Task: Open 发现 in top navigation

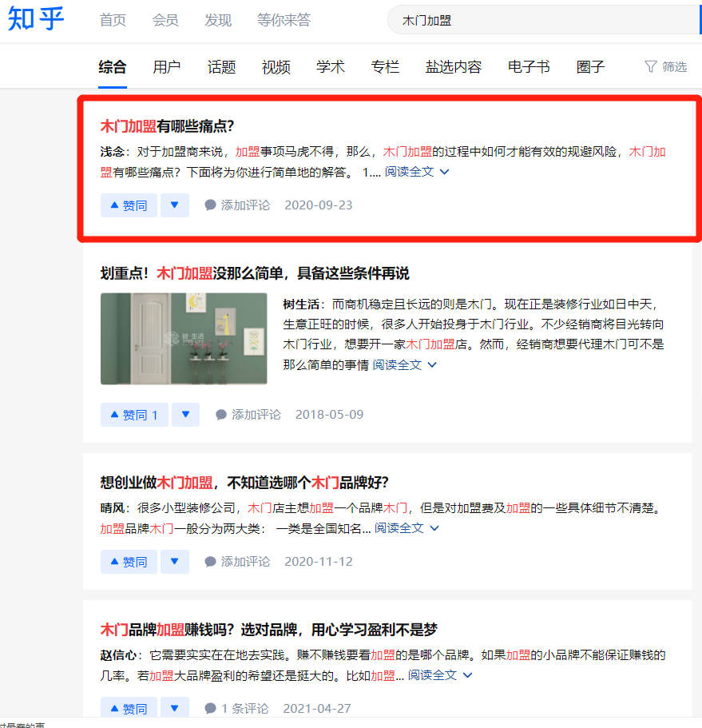Action: 218,20
